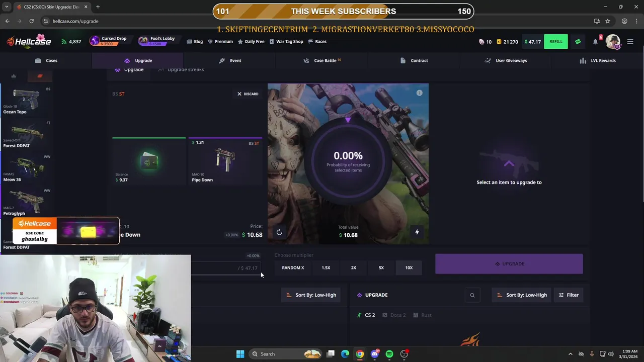Open the War Tag Shop
The width and height of the screenshot is (644, 362).
[x=286, y=41]
